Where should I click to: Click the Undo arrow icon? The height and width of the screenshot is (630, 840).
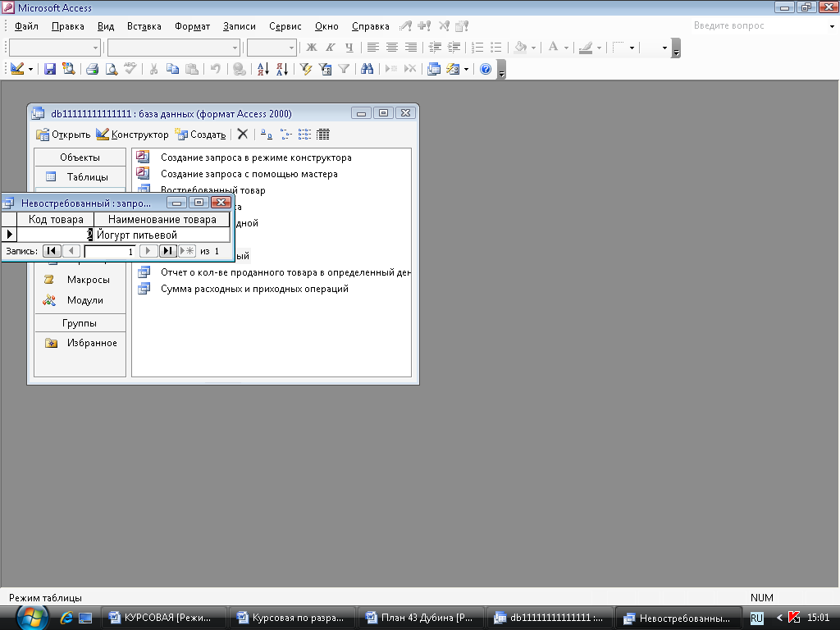tap(216, 69)
